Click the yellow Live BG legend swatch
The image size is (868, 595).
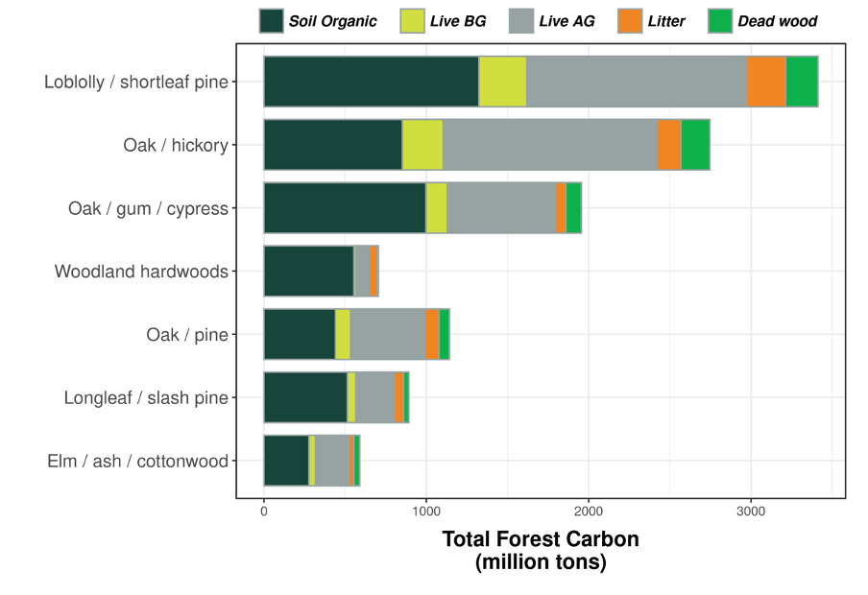point(413,21)
